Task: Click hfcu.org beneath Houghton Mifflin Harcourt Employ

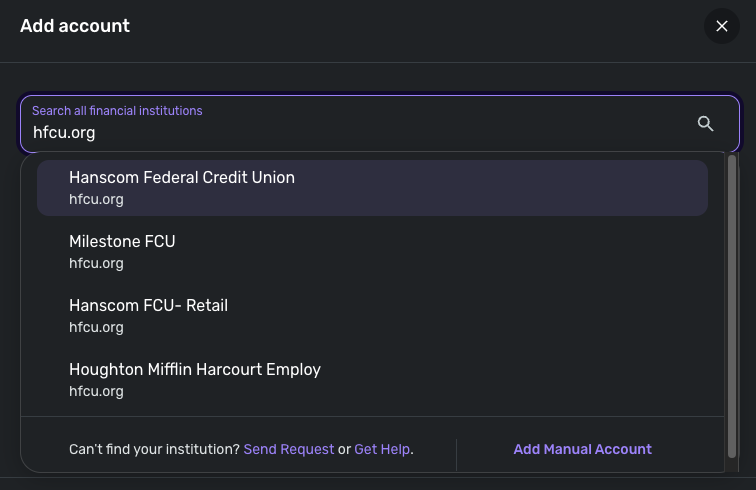Action: 96,392
